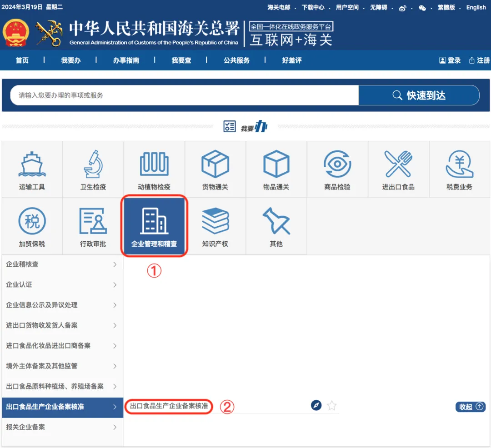Open the 下载中心 link
This screenshot has width=491, height=448.
tap(313, 7)
